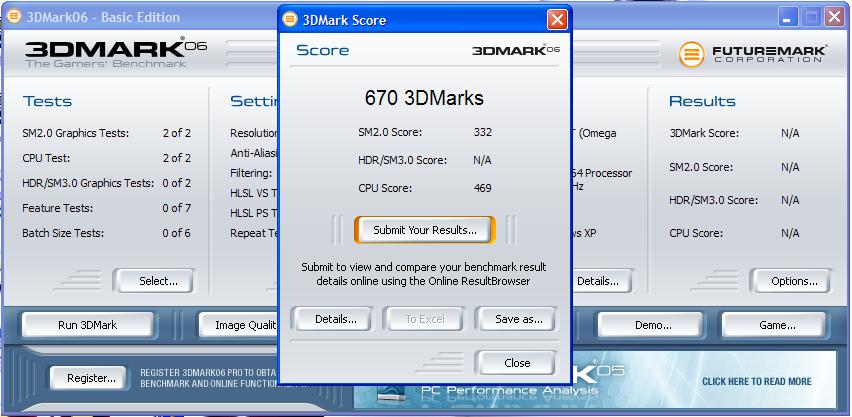Click the submit results description text

424,275
